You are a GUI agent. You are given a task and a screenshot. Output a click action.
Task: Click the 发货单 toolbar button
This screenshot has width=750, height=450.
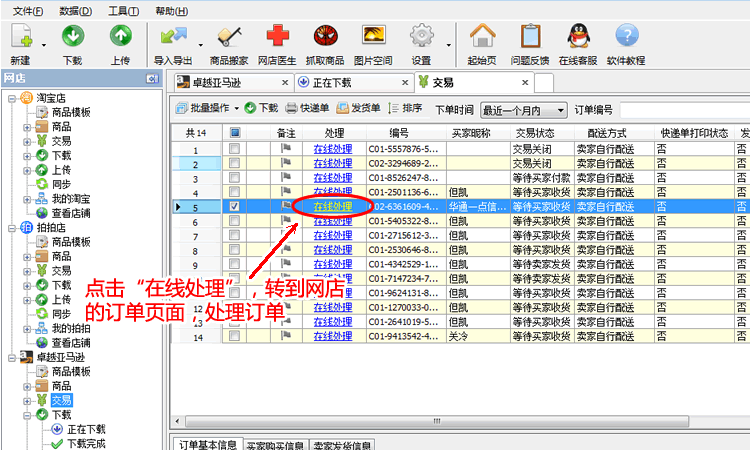[x=358, y=109]
